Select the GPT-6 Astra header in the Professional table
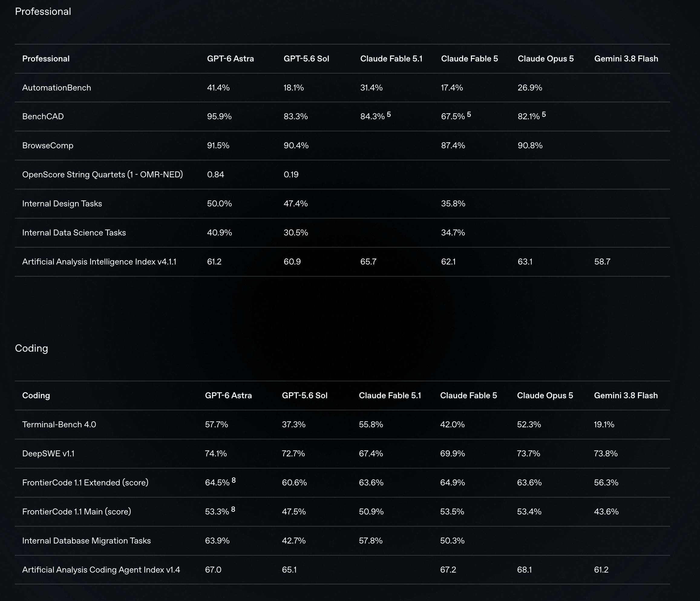Image resolution: width=700 pixels, height=601 pixels. click(x=231, y=58)
